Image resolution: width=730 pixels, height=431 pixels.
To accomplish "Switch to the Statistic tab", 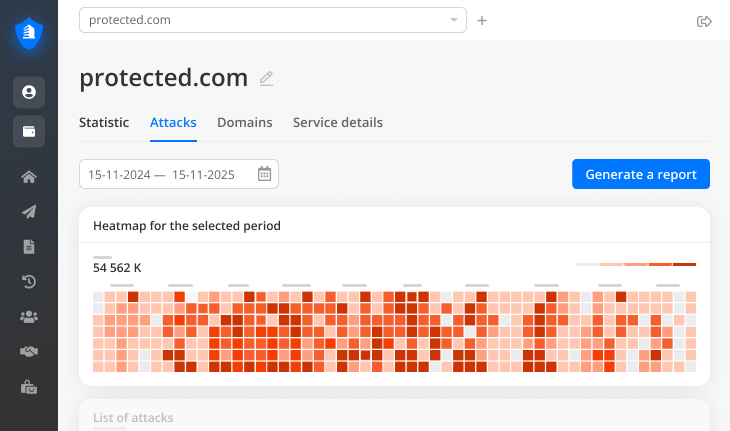I will (104, 123).
